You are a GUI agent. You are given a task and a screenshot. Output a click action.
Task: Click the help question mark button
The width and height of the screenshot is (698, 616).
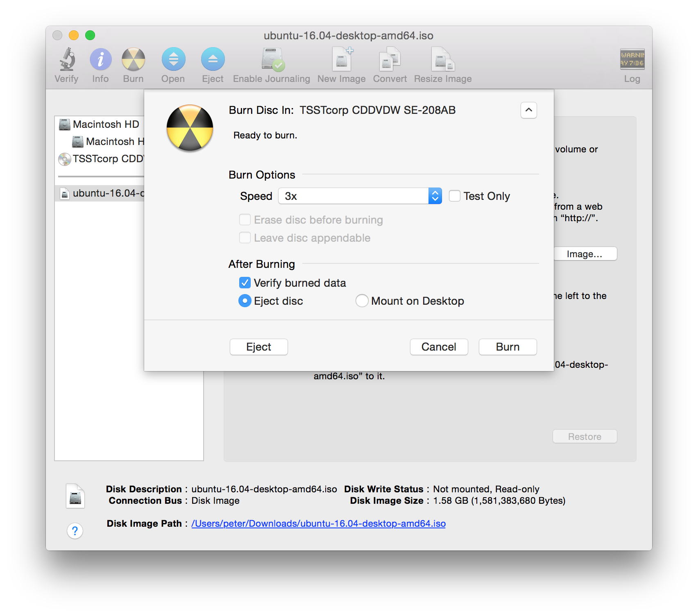[x=75, y=531]
